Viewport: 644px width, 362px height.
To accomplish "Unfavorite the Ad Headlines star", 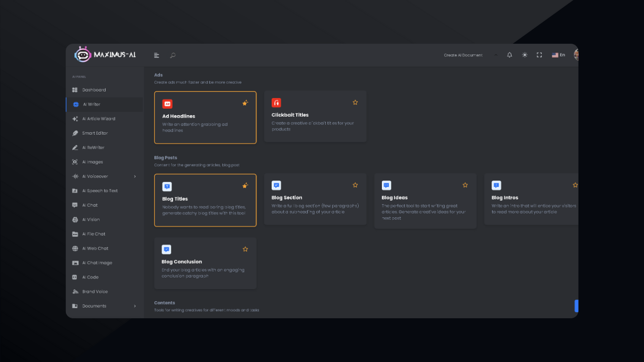I will pos(245,103).
